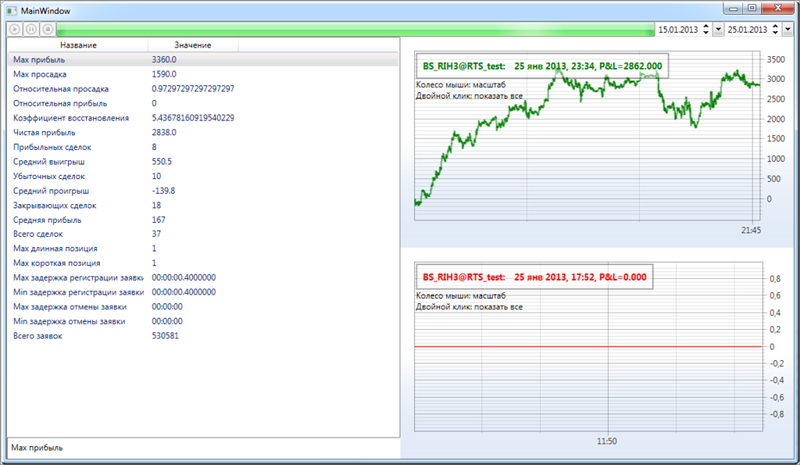The height and width of the screenshot is (465, 800).
Task: Click the 15.01.2013 date field
Action: click(x=679, y=30)
